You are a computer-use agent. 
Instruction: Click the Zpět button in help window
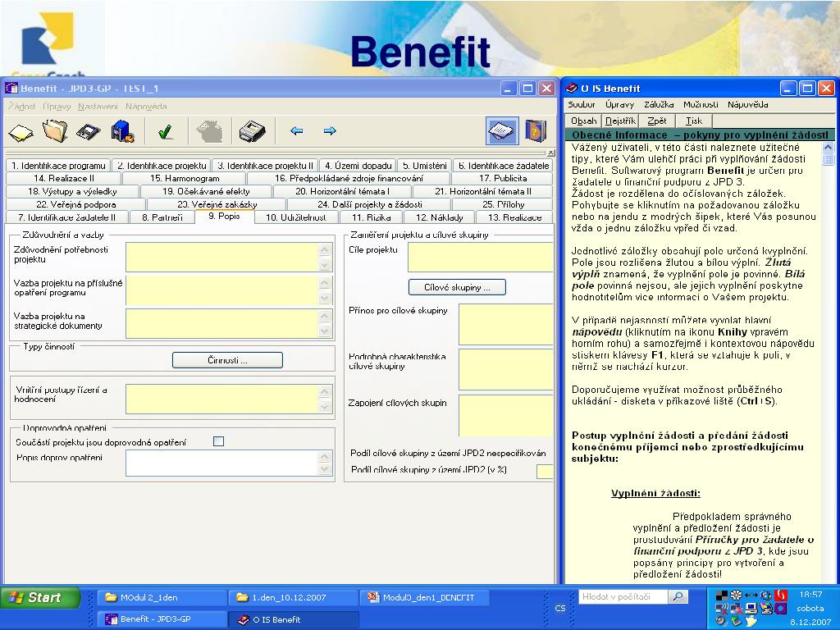657,121
